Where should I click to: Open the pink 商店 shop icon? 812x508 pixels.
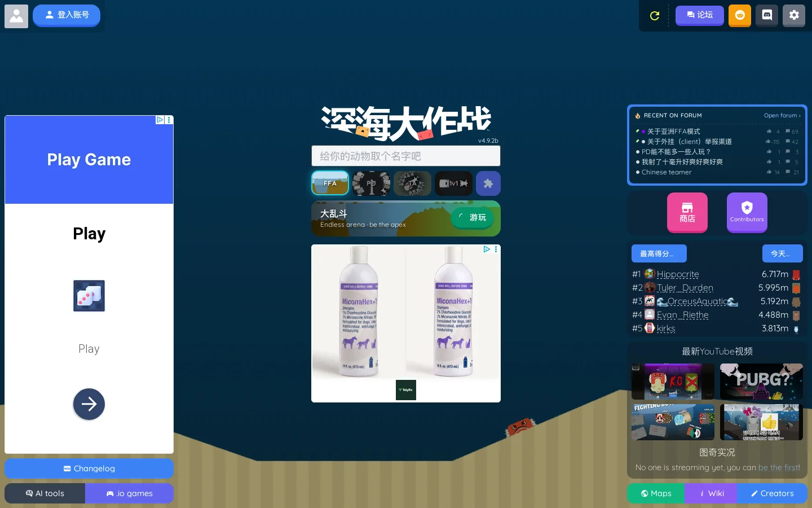pyautogui.click(x=687, y=212)
